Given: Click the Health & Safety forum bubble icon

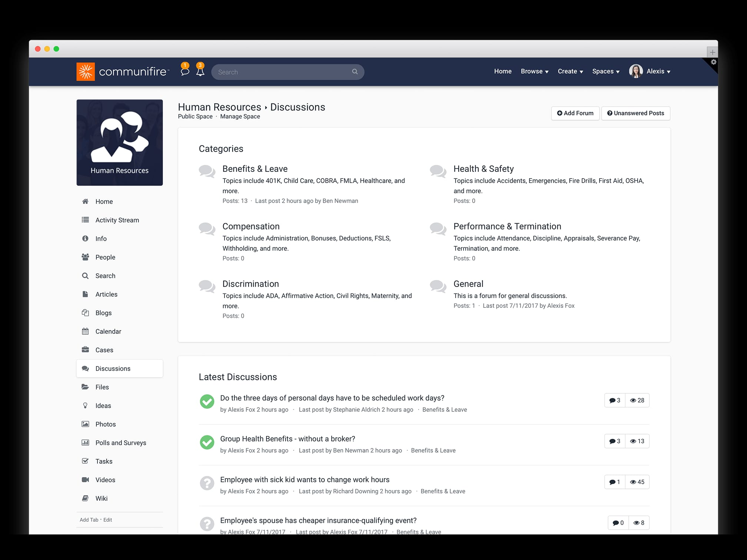Looking at the screenshot, I should coord(438,171).
